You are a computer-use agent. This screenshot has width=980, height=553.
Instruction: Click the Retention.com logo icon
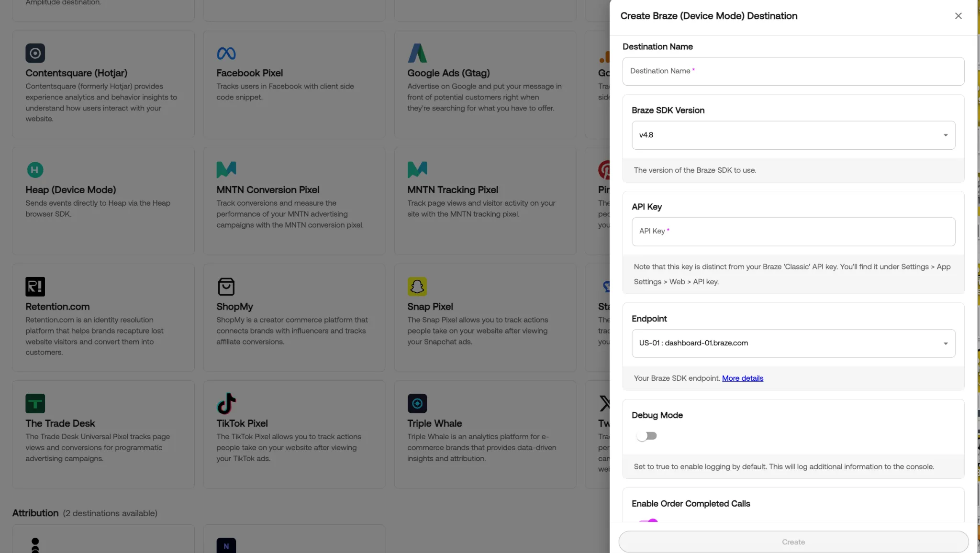[35, 287]
